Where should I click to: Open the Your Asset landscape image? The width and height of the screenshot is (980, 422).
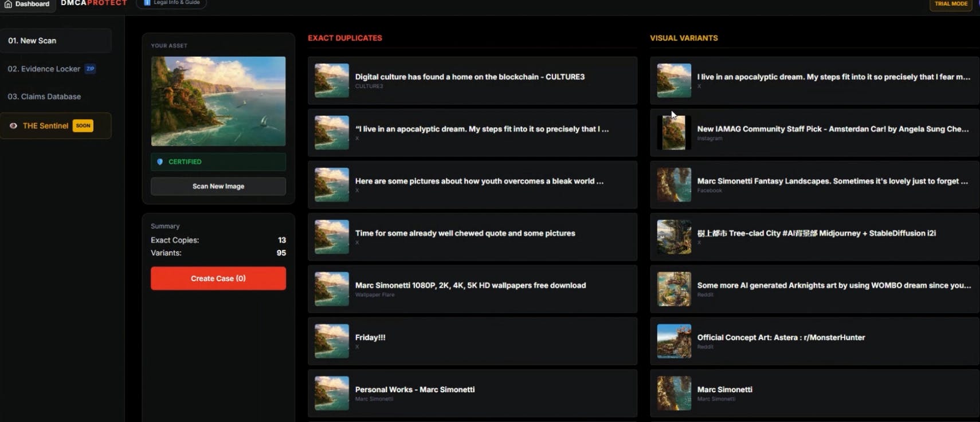218,101
